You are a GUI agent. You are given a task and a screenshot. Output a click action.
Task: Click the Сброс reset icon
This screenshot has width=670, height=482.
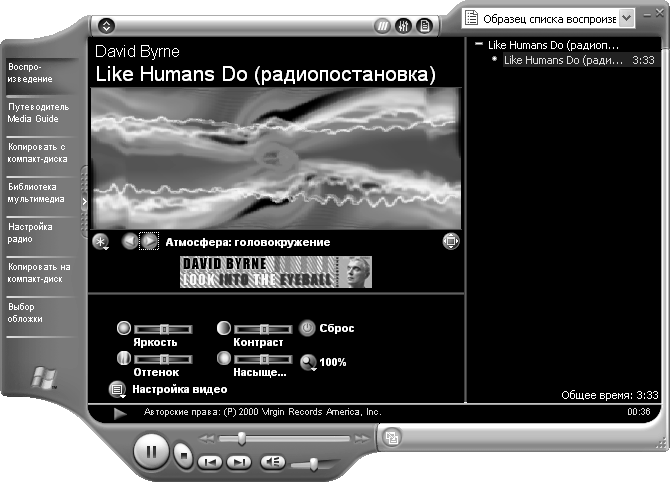[x=307, y=328]
